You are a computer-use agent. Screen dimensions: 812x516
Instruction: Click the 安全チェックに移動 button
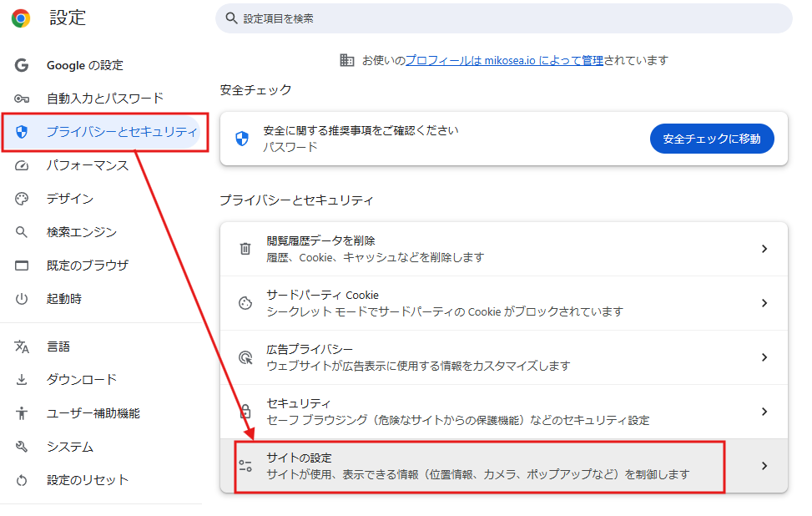click(712, 139)
